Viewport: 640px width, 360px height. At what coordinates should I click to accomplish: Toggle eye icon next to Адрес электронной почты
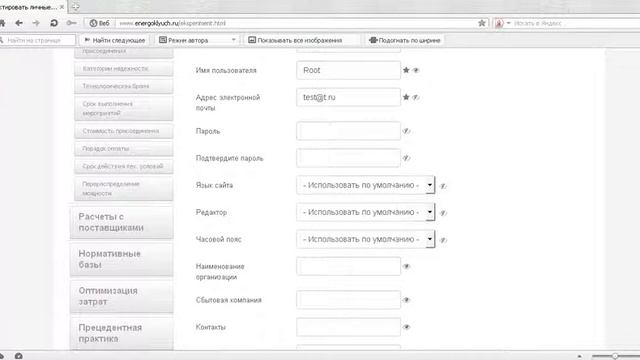pyautogui.click(x=416, y=97)
